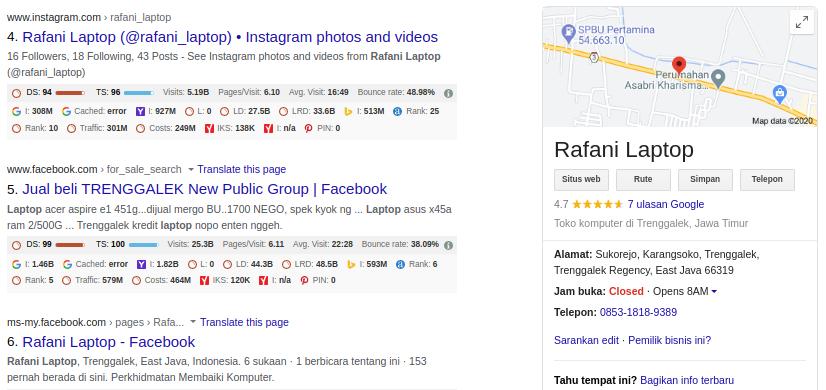
Task: Click Avg. Visit 16:49 value
Action: 338,92
